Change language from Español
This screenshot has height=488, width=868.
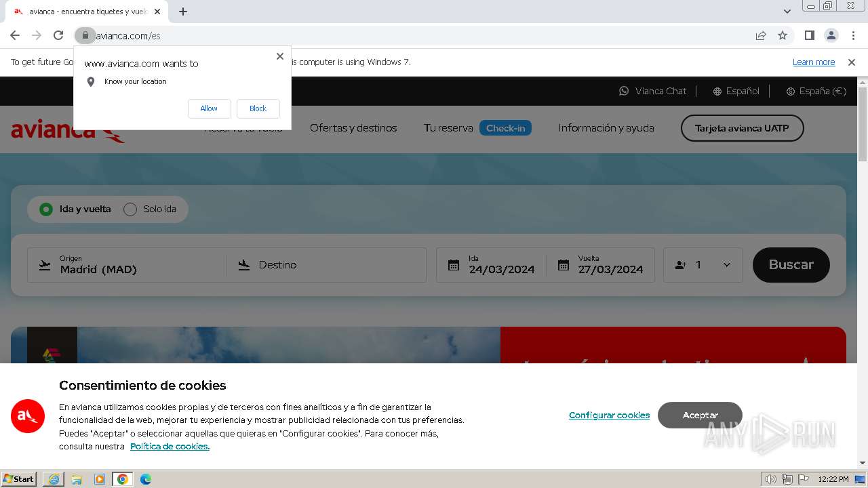[736, 91]
